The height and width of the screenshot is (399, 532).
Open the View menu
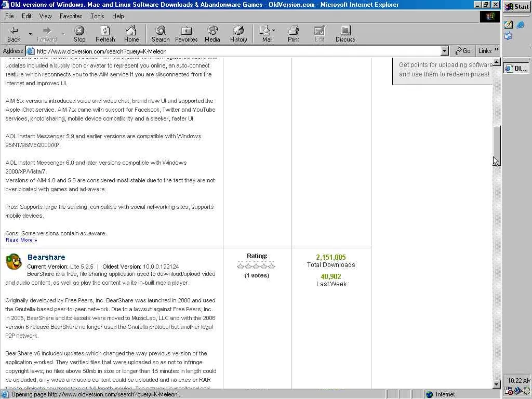tap(46, 16)
